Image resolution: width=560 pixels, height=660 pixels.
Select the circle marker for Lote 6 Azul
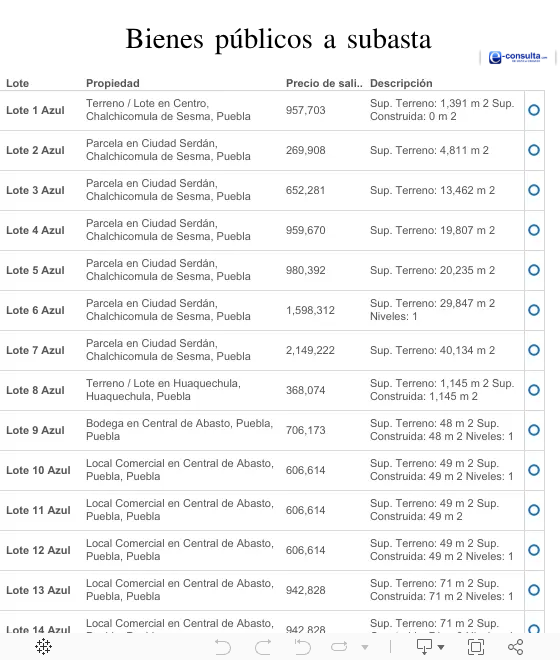(534, 310)
